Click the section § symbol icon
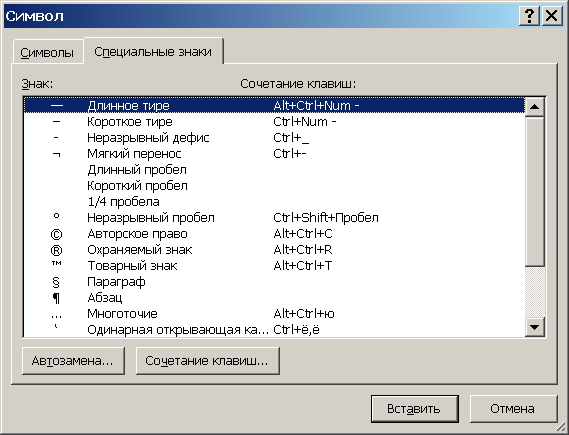Screen dimensions: 569x435 click(56, 282)
